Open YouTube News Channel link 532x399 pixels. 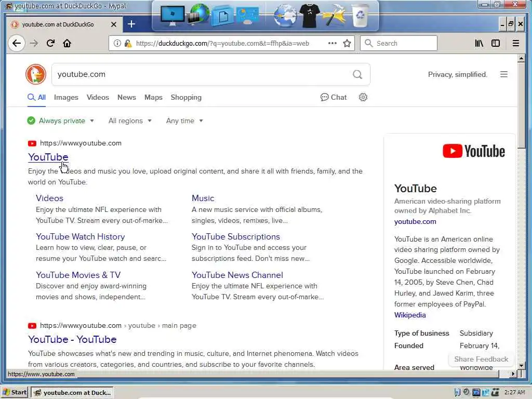pos(237,275)
